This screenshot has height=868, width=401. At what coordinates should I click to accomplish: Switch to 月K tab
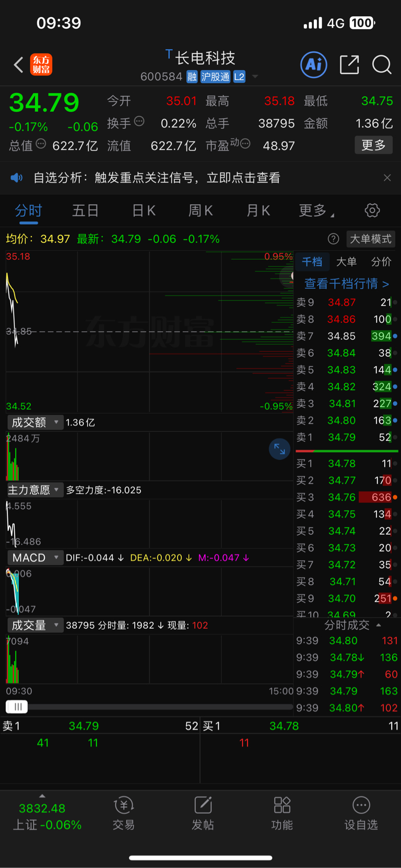pyautogui.click(x=258, y=210)
